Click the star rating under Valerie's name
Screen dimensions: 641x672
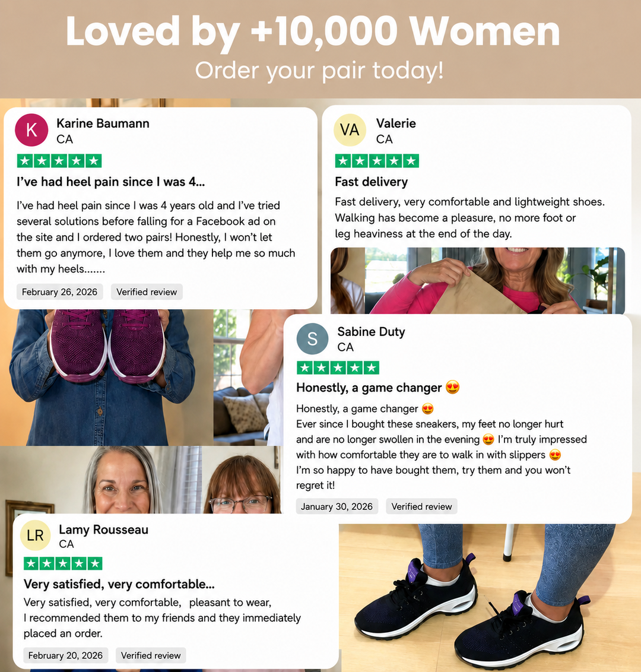pos(377,161)
